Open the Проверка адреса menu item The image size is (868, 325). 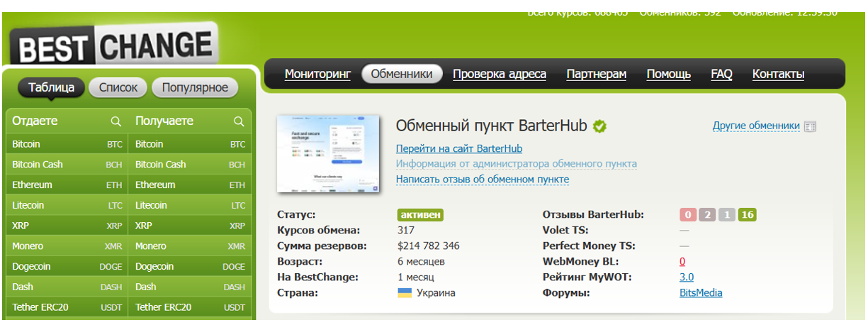(500, 74)
